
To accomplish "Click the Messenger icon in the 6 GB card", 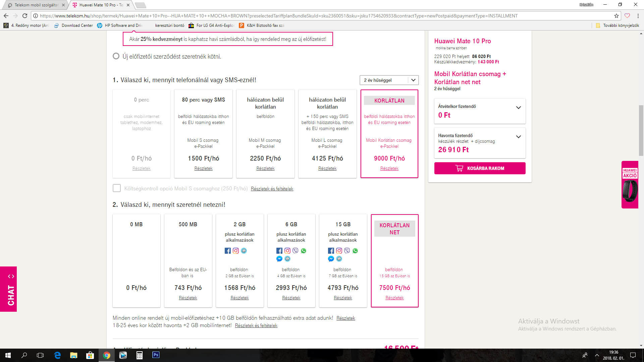I will click(x=279, y=259).
